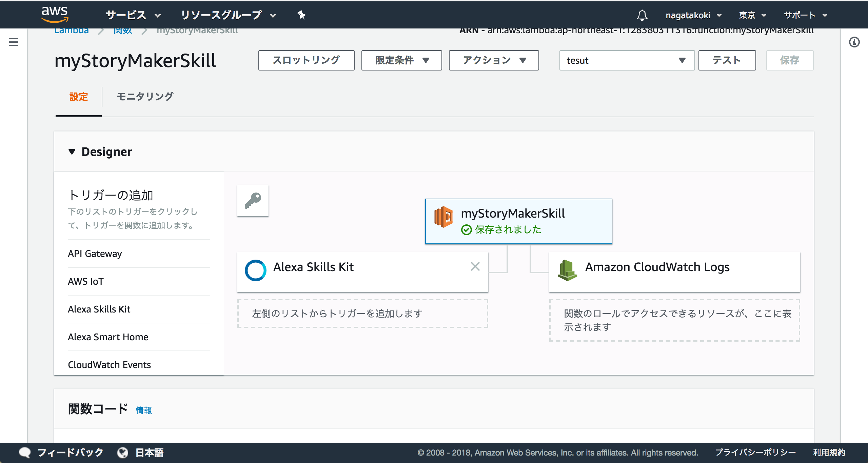Open the tesut test event selector
This screenshot has width=868, height=463.
pyautogui.click(x=627, y=60)
